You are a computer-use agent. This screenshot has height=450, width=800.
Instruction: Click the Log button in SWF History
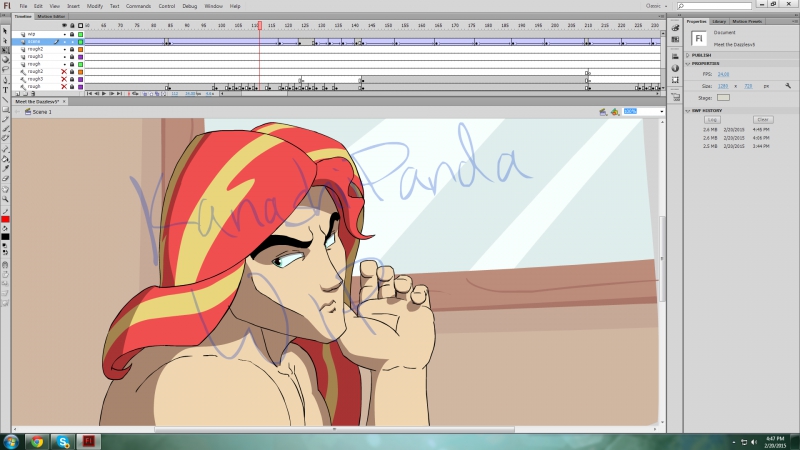[712, 120]
